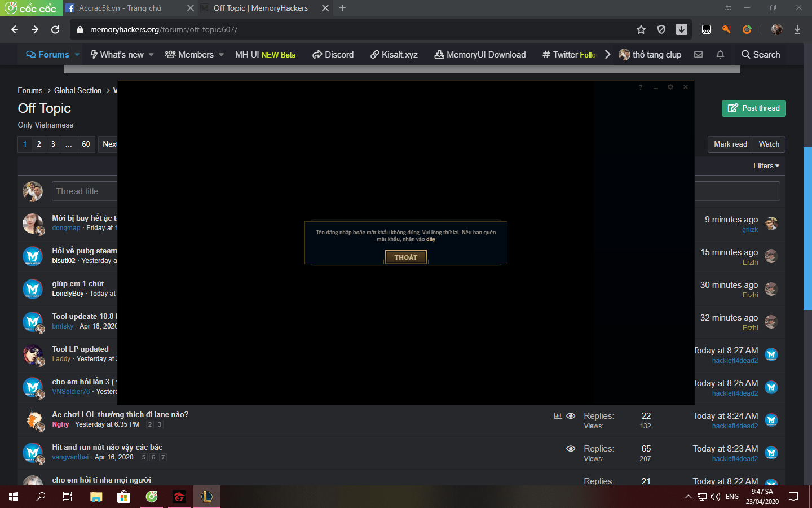Open the Kisalt.xyz nav link

394,55
